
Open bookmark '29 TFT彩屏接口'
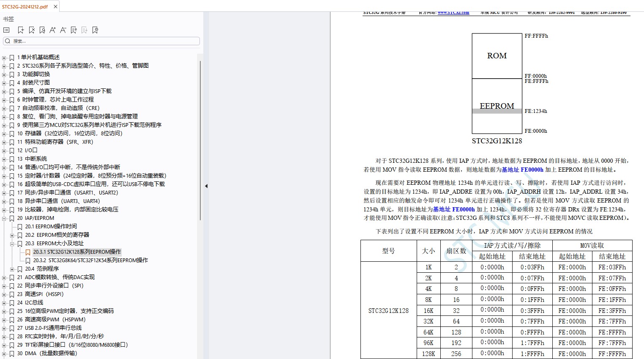coord(72,345)
